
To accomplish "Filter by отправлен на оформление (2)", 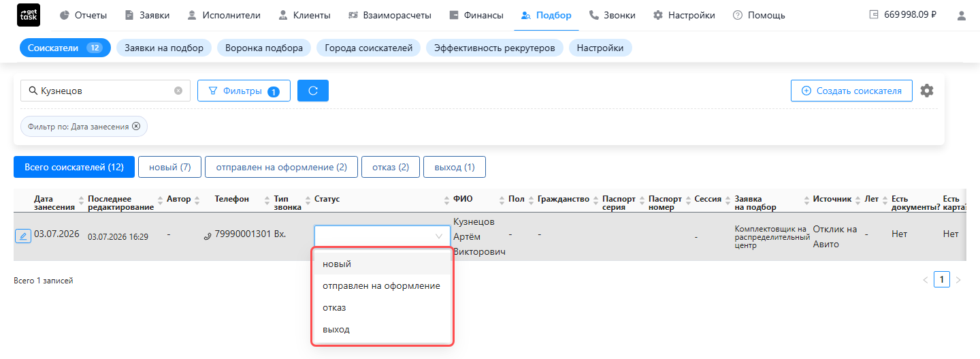I will [282, 167].
